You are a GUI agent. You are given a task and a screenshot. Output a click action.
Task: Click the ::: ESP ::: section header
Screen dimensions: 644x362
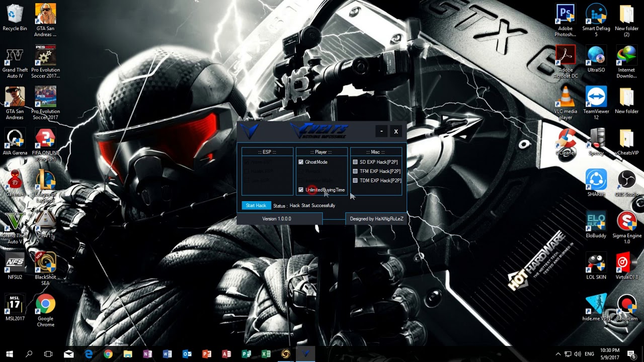[x=267, y=152]
